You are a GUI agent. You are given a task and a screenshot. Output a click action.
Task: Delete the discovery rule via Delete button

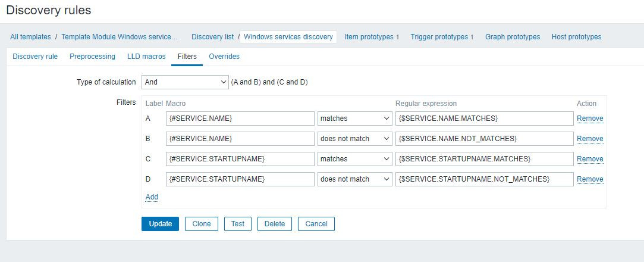275,224
